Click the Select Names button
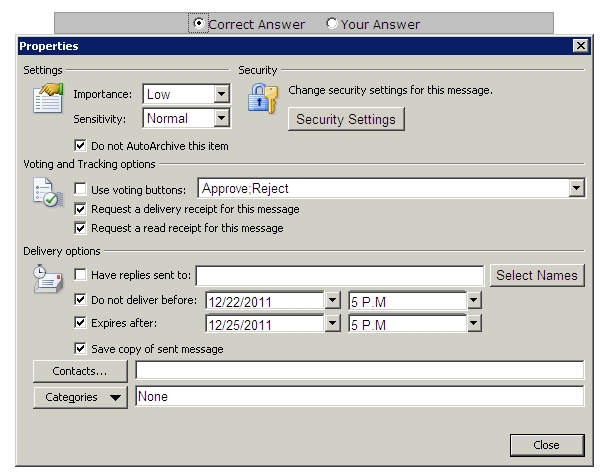Viewport: 606px width, 474px height. [537, 275]
